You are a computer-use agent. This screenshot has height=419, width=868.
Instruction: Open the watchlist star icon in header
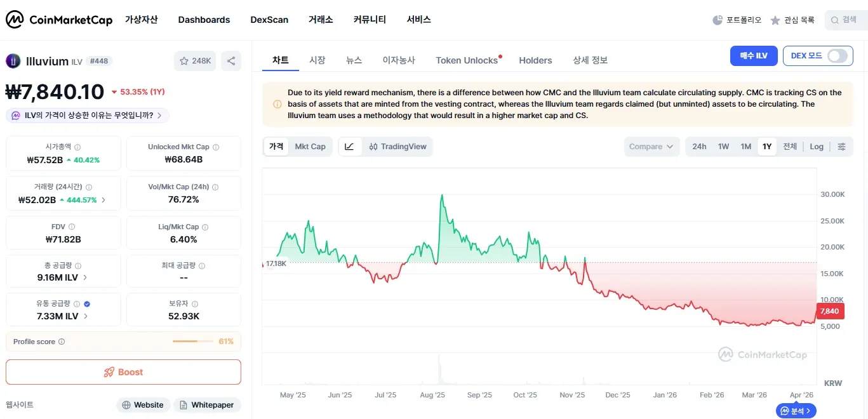click(x=775, y=20)
